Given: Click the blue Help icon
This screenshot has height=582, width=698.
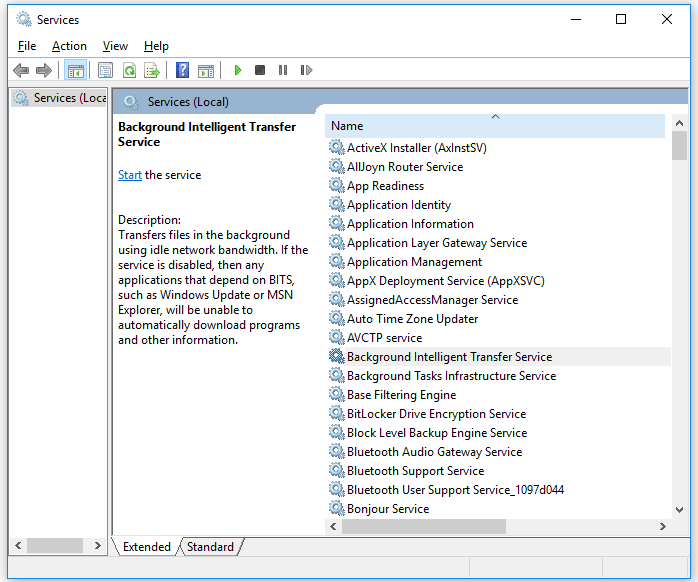Looking at the screenshot, I should (182, 70).
